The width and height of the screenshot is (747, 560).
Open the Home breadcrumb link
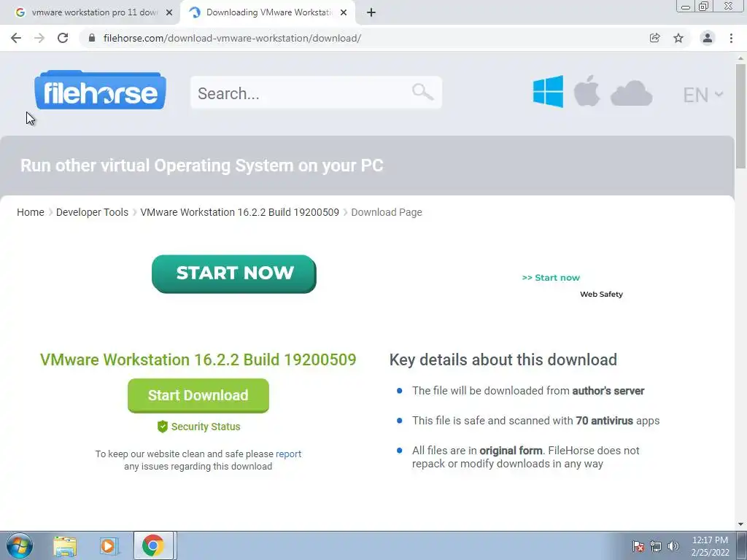(x=31, y=212)
